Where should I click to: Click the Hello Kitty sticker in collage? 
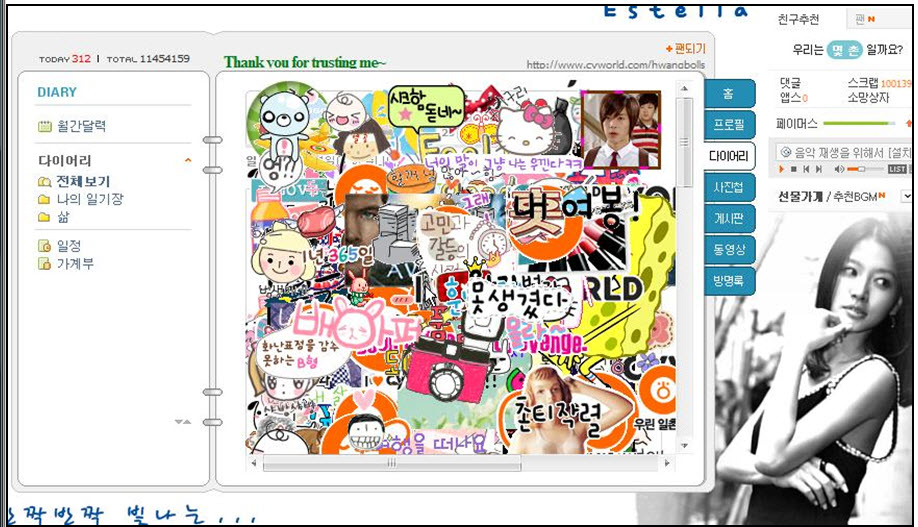(x=526, y=129)
